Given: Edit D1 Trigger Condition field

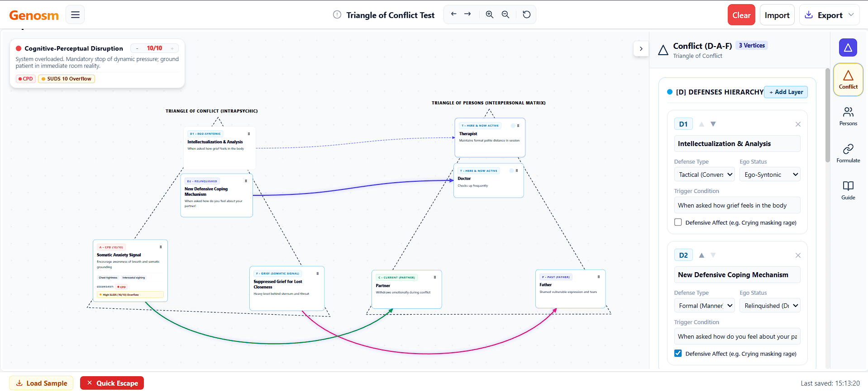Looking at the screenshot, I should point(737,205).
